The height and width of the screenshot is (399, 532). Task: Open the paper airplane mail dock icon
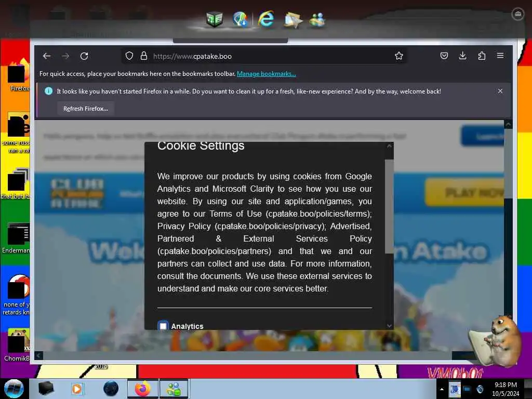coord(292,20)
